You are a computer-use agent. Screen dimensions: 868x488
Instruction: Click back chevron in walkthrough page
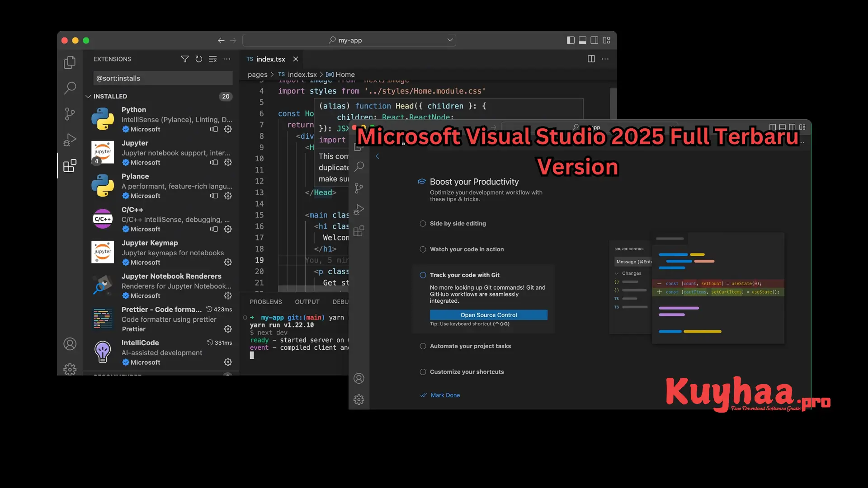377,156
